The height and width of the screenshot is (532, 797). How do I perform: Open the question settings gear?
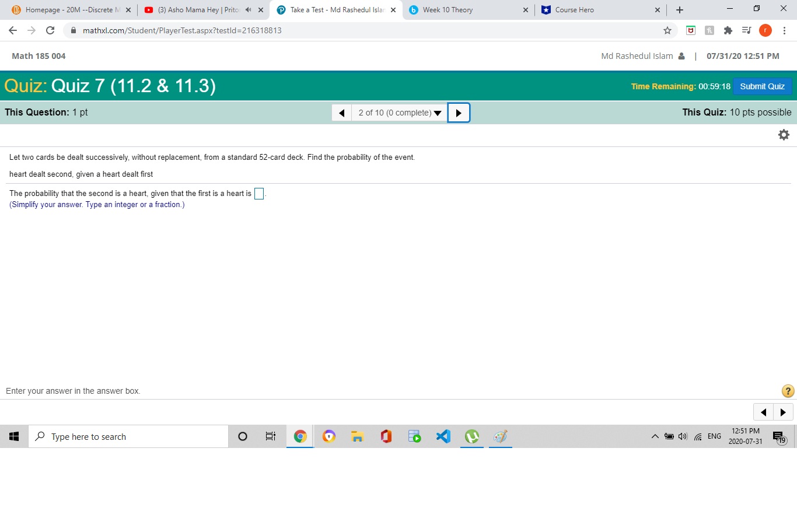click(784, 135)
